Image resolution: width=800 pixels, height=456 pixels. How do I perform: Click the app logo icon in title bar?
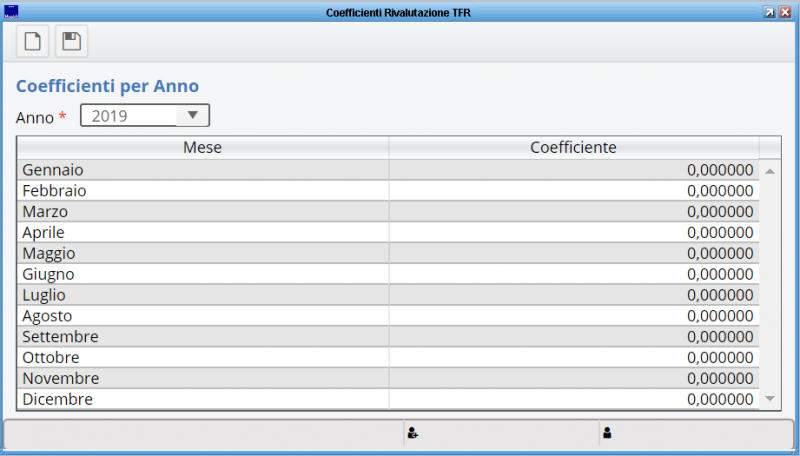pyautogui.click(x=11, y=12)
